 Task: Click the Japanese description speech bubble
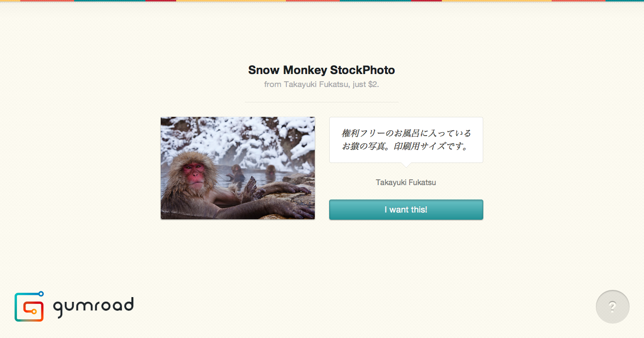(x=406, y=140)
